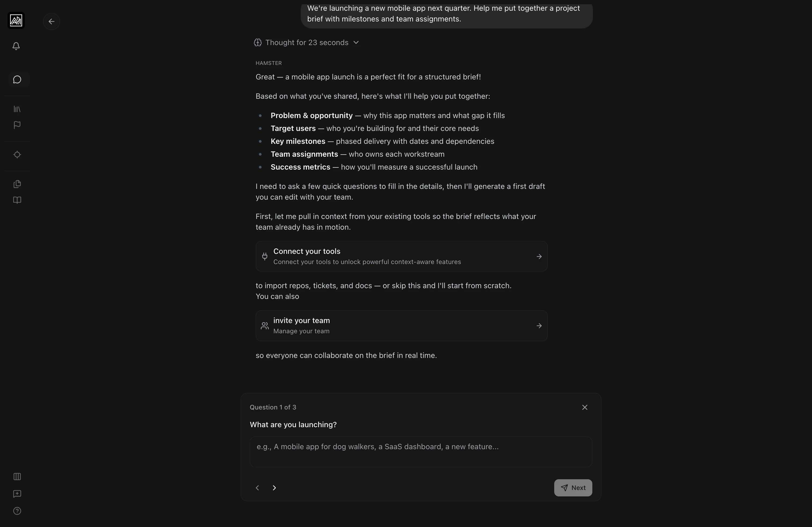Open the chat bubble sidebar icon

17,80
